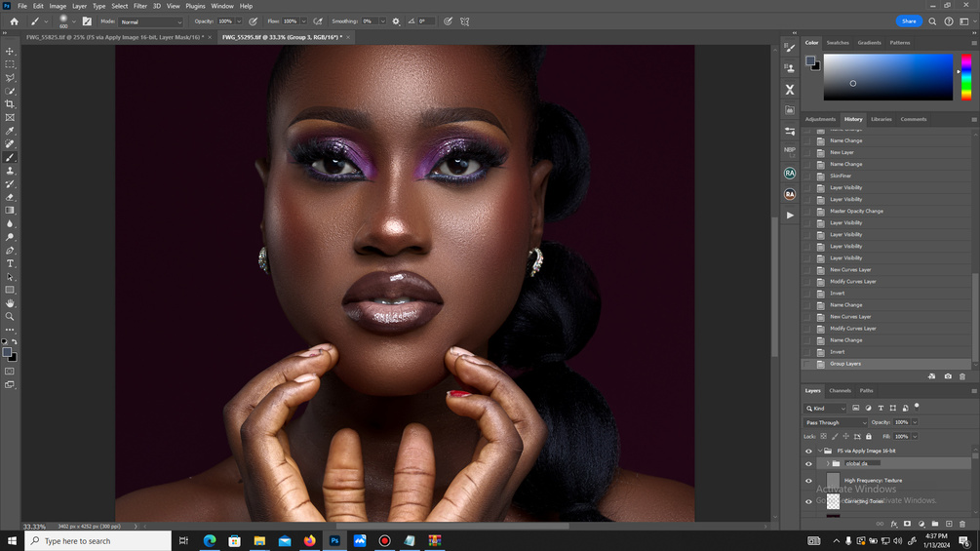The width and height of the screenshot is (980, 551).
Task: Toggle pressure for size button
Action: tap(449, 21)
